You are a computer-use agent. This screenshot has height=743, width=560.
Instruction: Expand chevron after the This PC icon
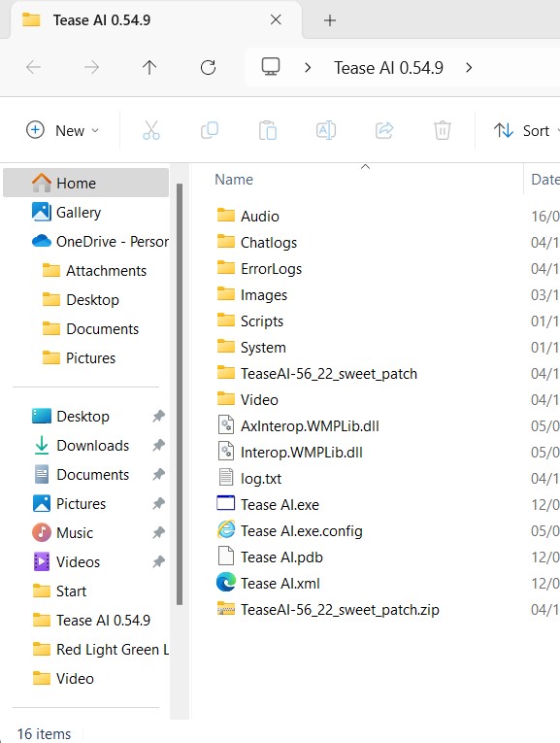click(x=308, y=68)
